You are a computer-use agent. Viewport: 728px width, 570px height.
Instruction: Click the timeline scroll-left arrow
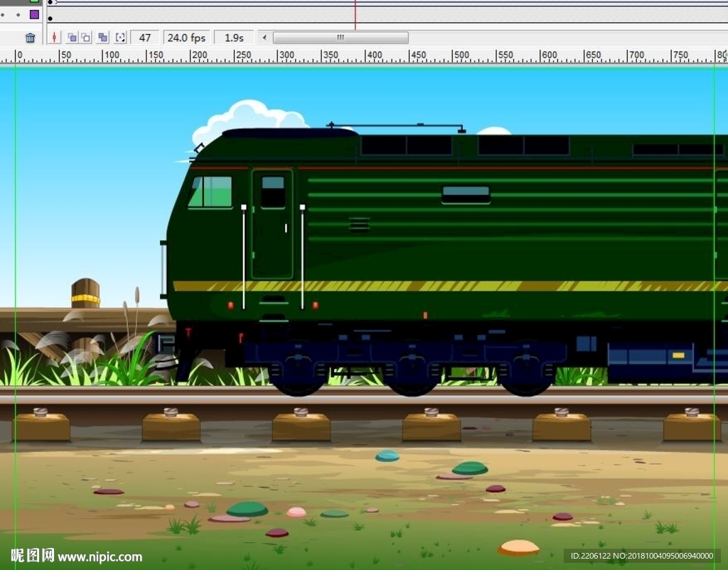264,38
